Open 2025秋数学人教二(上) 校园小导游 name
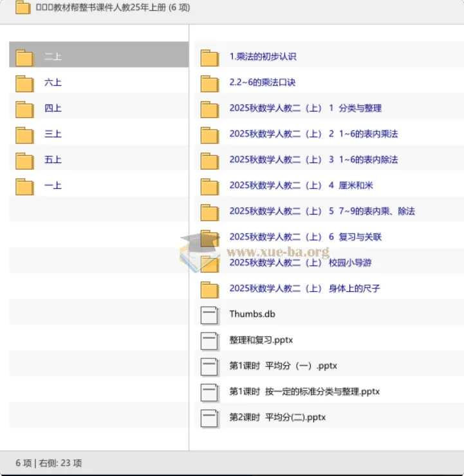The image size is (464, 476). click(301, 263)
